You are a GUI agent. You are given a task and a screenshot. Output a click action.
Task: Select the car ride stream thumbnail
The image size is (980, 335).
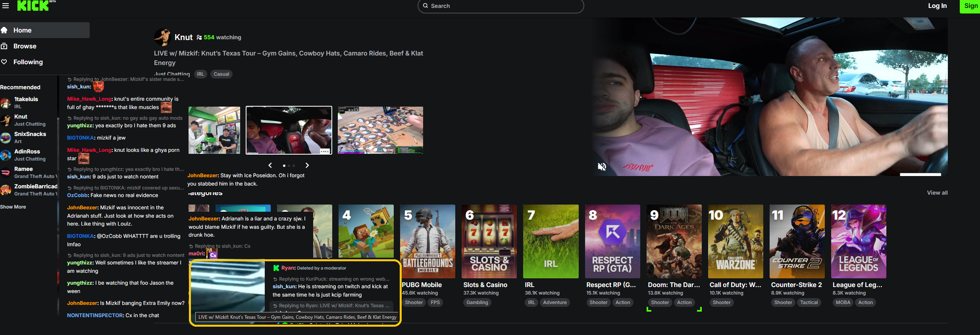[x=289, y=130]
